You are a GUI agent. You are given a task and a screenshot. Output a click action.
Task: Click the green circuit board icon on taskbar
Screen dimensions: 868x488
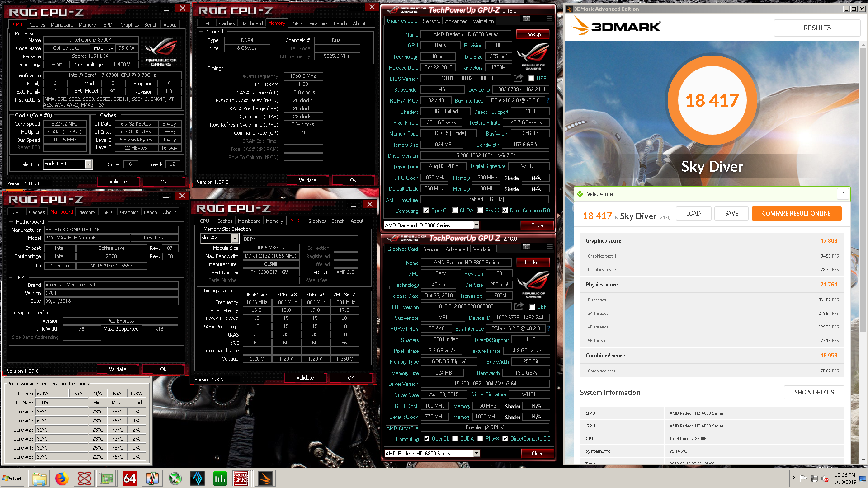click(107, 479)
